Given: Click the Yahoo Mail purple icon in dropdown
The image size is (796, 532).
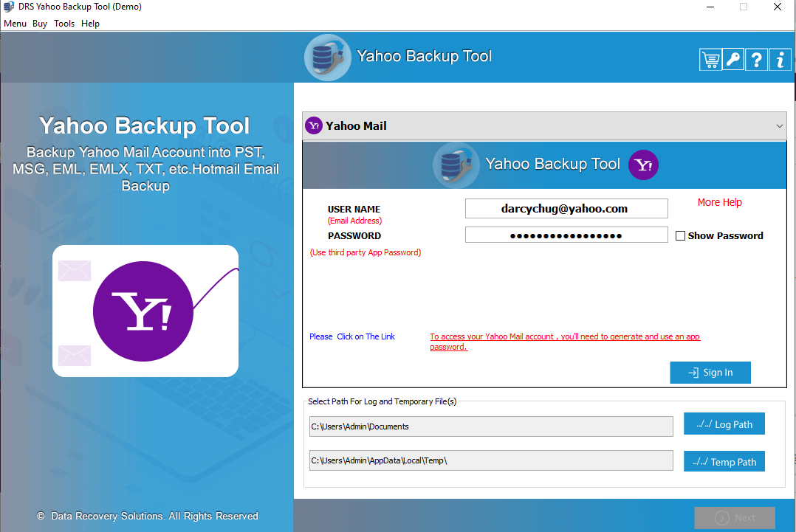Looking at the screenshot, I should coord(314,126).
